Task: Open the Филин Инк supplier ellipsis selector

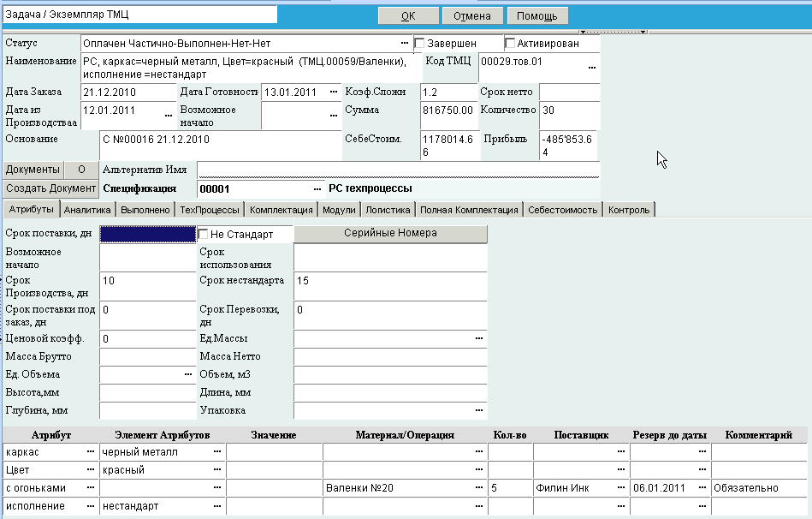Action: tap(621, 488)
